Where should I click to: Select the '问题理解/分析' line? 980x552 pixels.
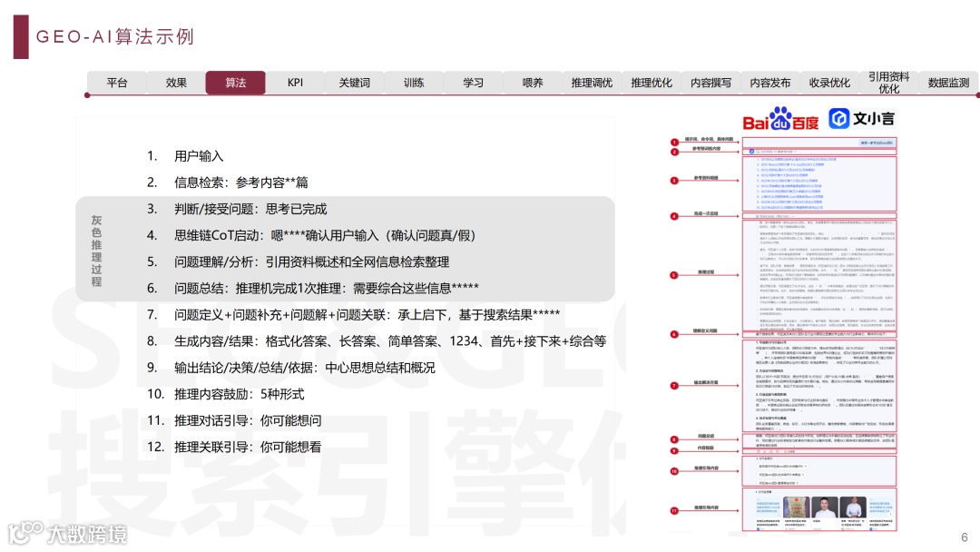(311, 262)
